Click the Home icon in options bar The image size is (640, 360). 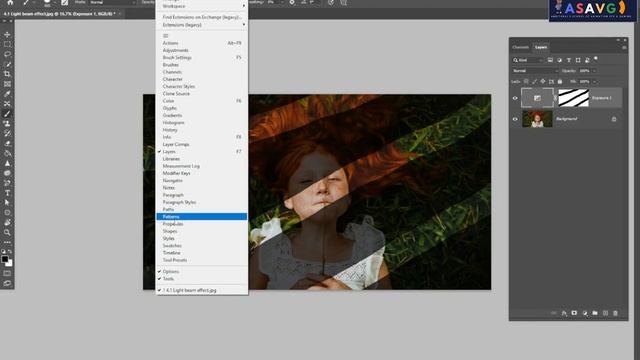[x=10, y=2]
